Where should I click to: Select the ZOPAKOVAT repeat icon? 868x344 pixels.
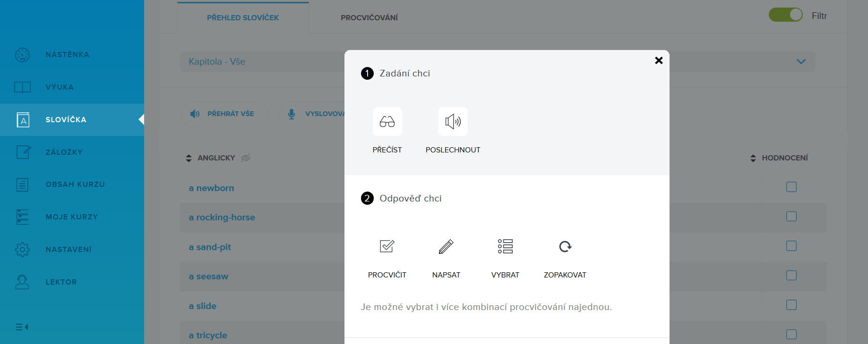point(565,246)
